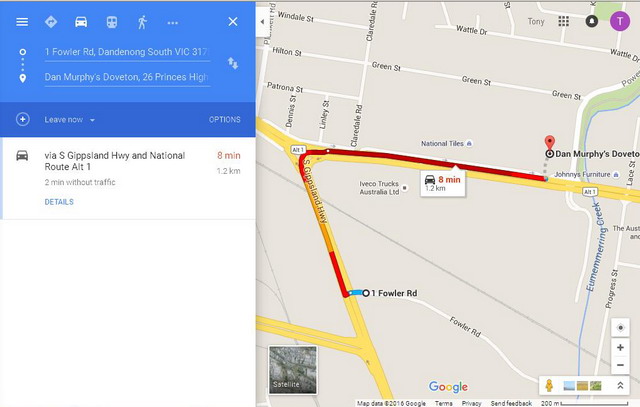Show more travel modes ellipsis

point(173,23)
